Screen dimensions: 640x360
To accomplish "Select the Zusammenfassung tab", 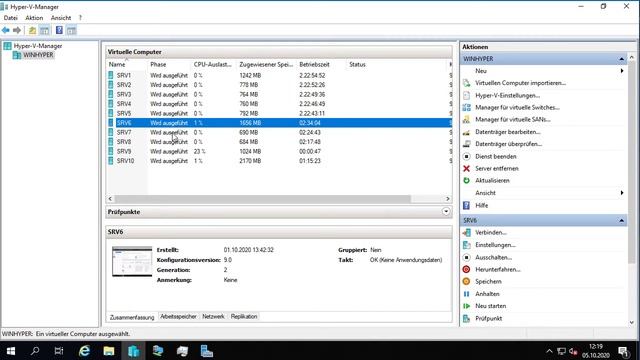I will pos(132,317).
